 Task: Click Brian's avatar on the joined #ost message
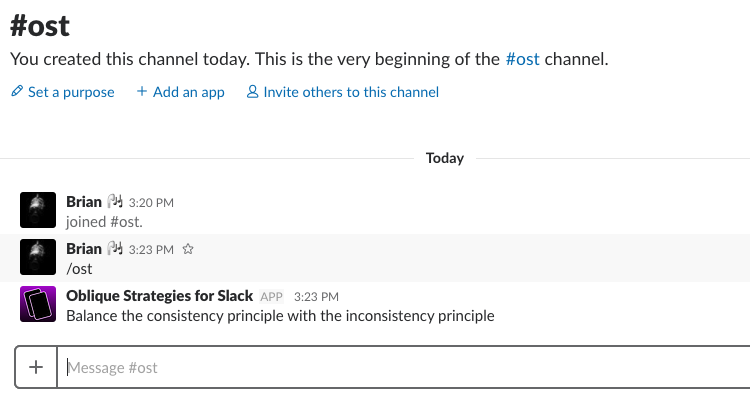[37, 210]
